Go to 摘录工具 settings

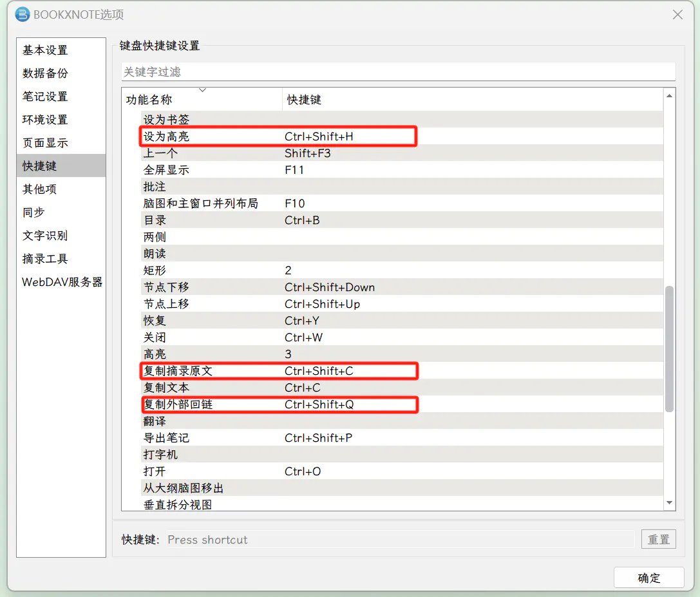click(x=61, y=259)
